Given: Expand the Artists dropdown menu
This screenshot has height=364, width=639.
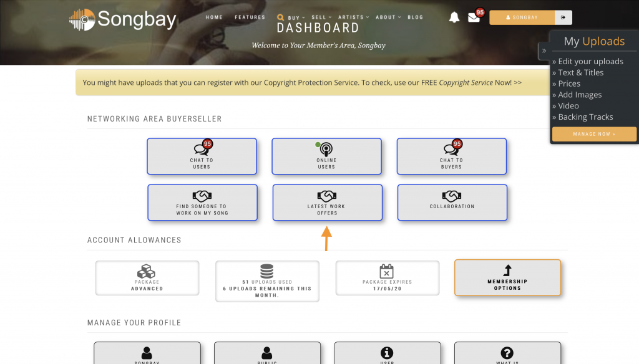Looking at the screenshot, I should coord(353,17).
